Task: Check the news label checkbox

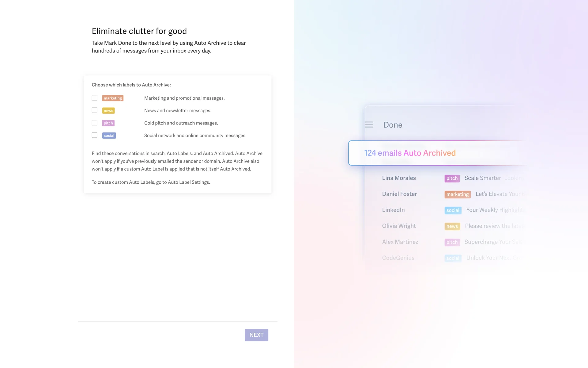Action: [95, 110]
